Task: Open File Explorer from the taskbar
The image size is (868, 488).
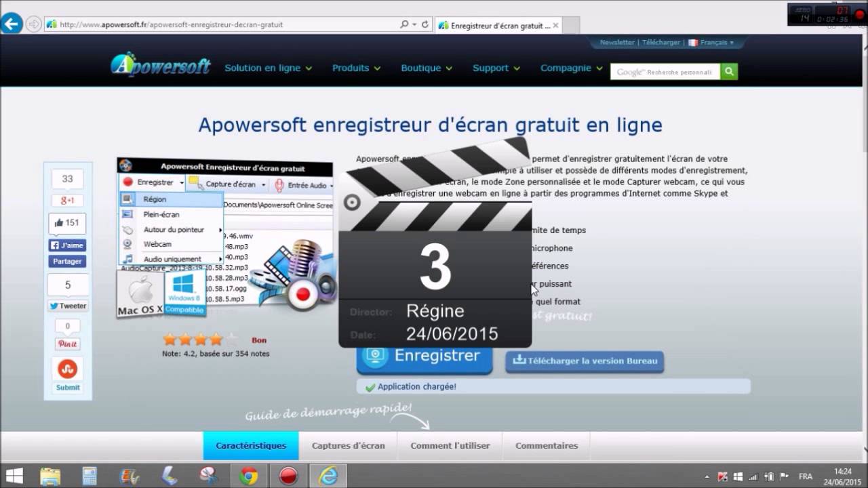Action: 50,476
